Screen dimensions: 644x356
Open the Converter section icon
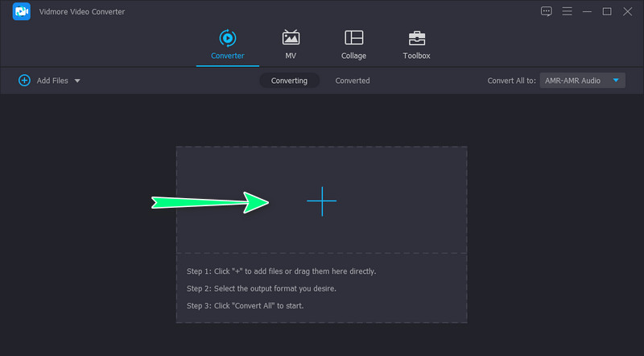(x=227, y=38)
